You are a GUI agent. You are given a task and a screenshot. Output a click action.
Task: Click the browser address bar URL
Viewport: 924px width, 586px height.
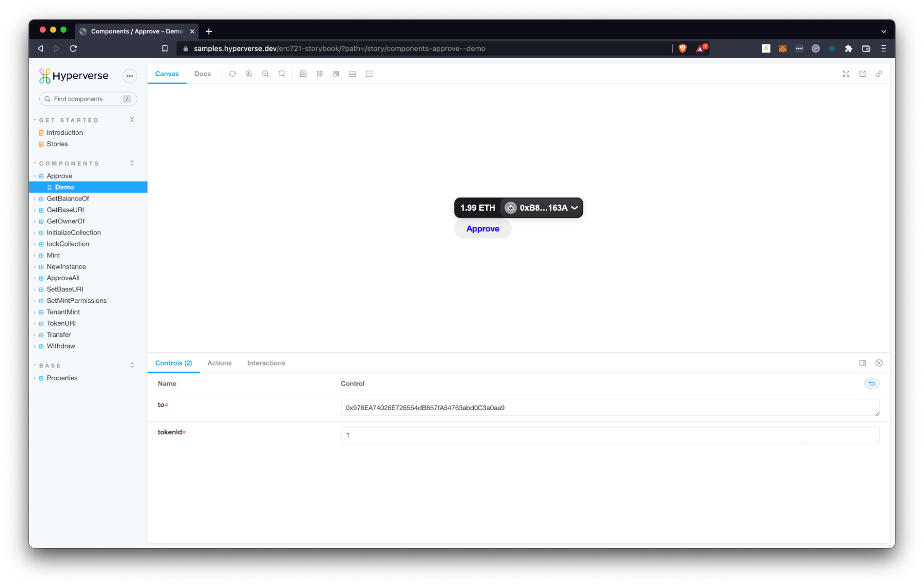(340, 49)
